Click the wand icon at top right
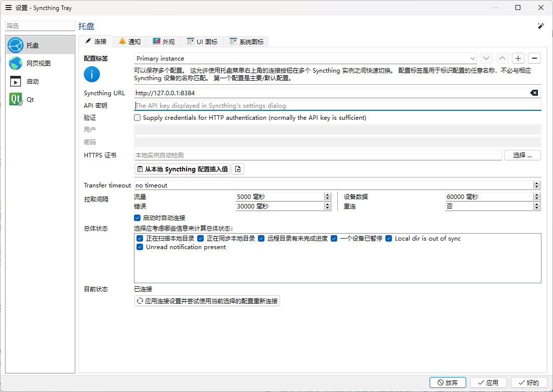The height and width of the screenshot is (392, 553). pyautogui.click(x=541, y=26)
